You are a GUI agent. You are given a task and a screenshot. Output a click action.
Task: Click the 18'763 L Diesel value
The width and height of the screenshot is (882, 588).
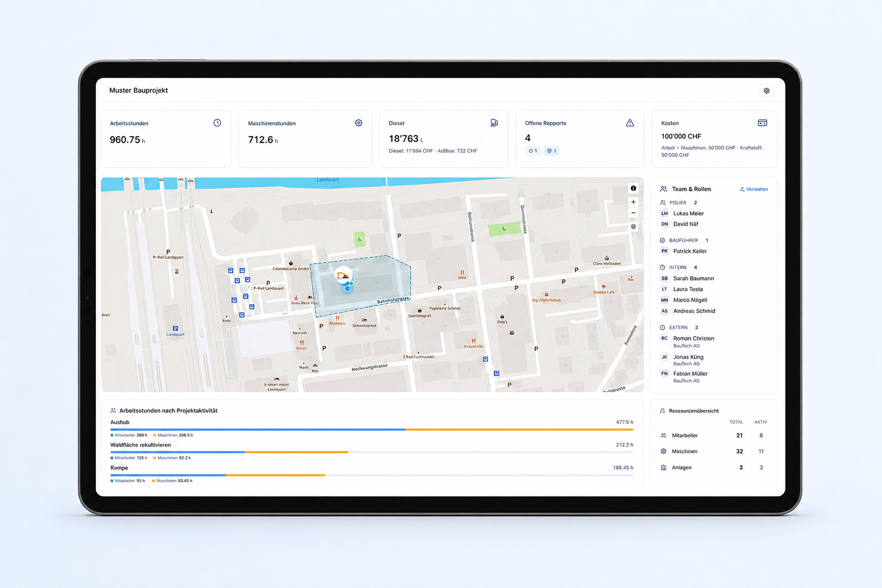406,139
